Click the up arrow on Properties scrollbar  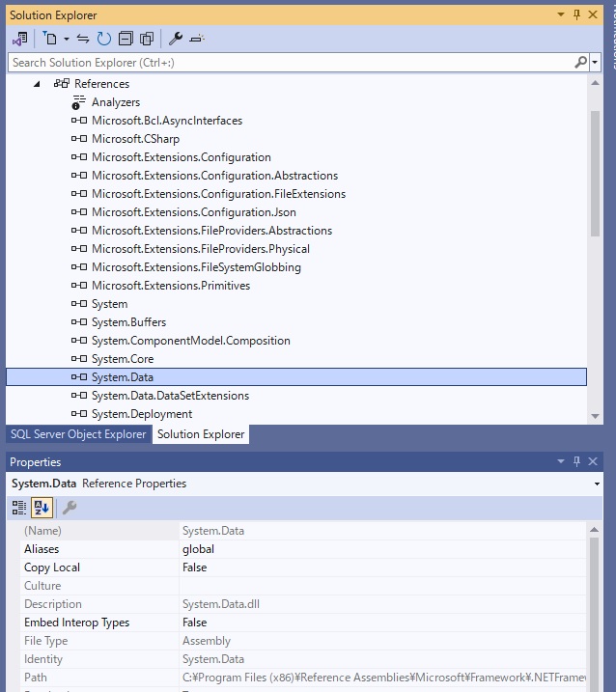[595, 530]
